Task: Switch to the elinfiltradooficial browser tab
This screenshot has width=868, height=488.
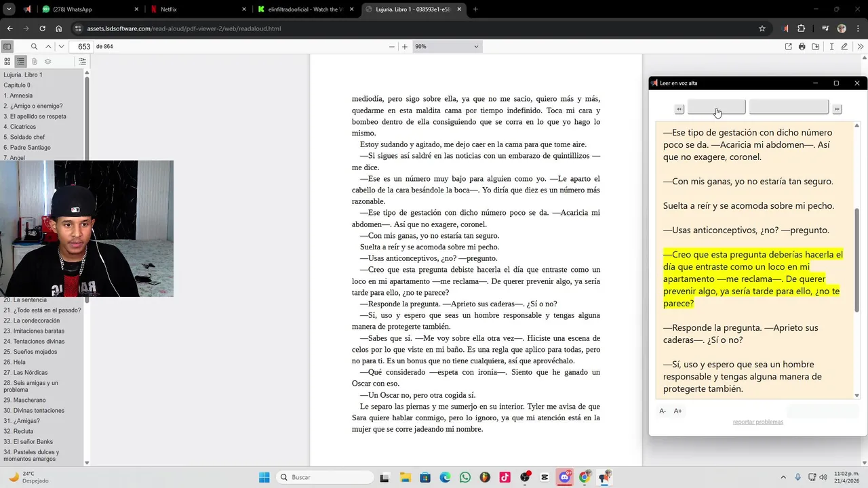Action: [307, 9]
